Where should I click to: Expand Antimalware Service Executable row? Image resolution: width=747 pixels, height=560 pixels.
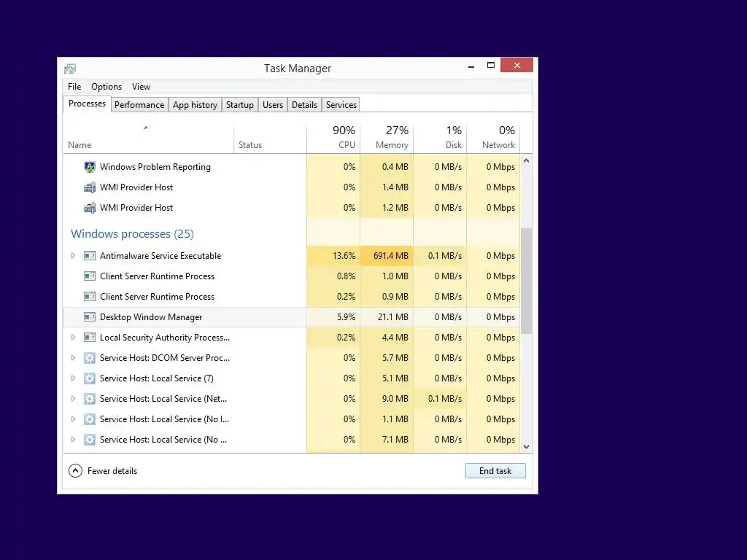pyautogui.click(x=73, y=256)
